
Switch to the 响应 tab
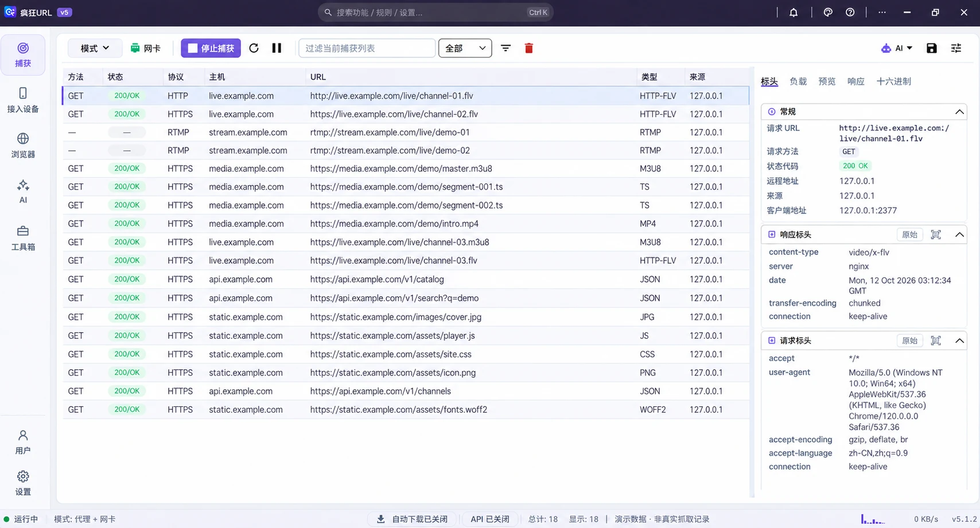855,81
